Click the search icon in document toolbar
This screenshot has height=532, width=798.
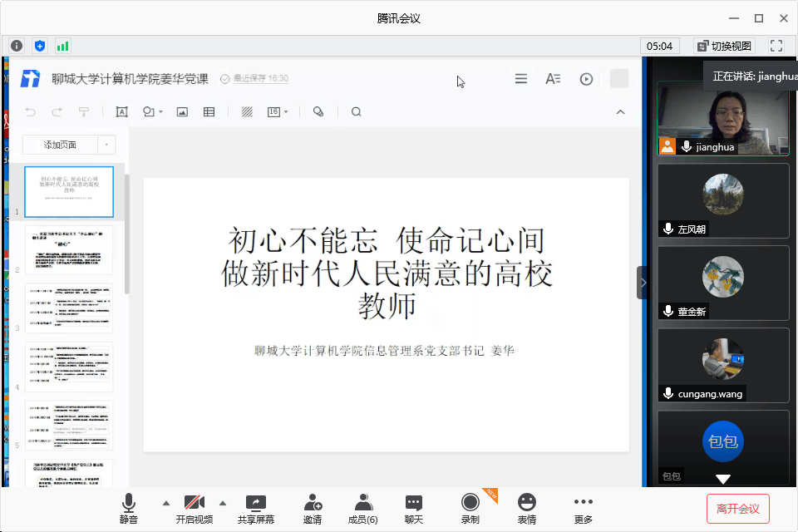coord(357,112)
